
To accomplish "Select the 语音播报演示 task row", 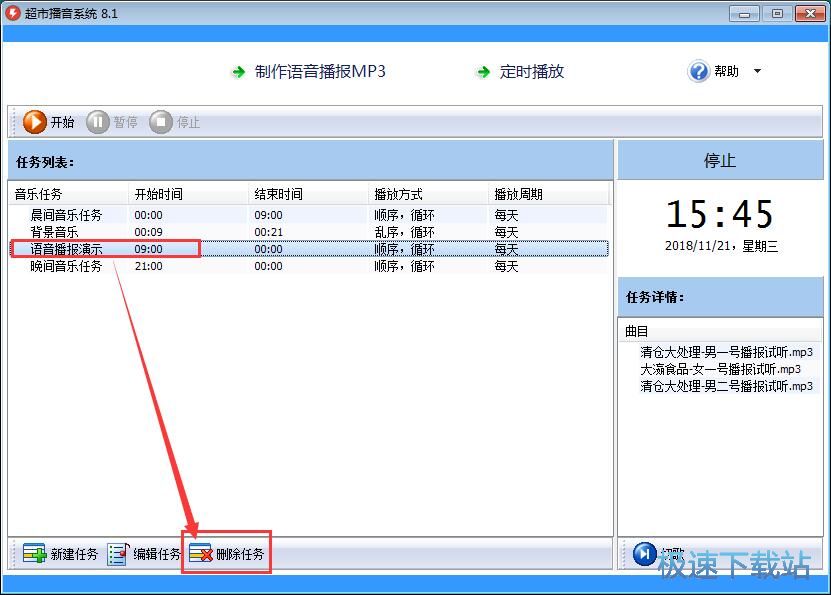I will [309, 249].
